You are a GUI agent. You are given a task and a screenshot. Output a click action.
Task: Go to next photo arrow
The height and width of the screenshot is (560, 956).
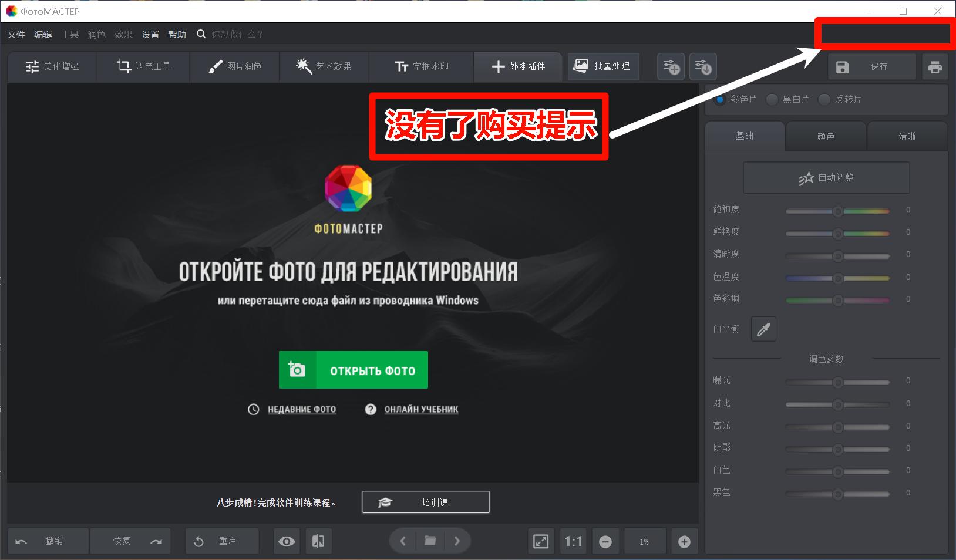pyautogui.click(x=457, y=541)
